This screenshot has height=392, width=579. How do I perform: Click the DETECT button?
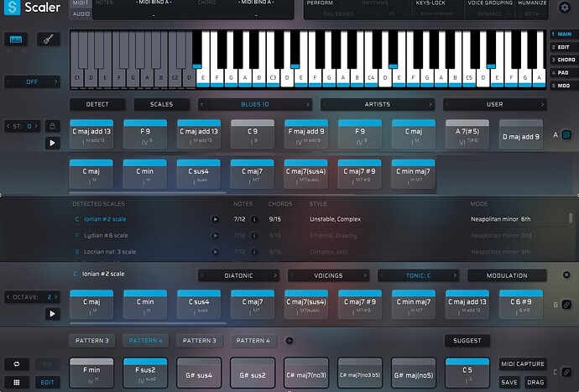click(x=97, y=105)
